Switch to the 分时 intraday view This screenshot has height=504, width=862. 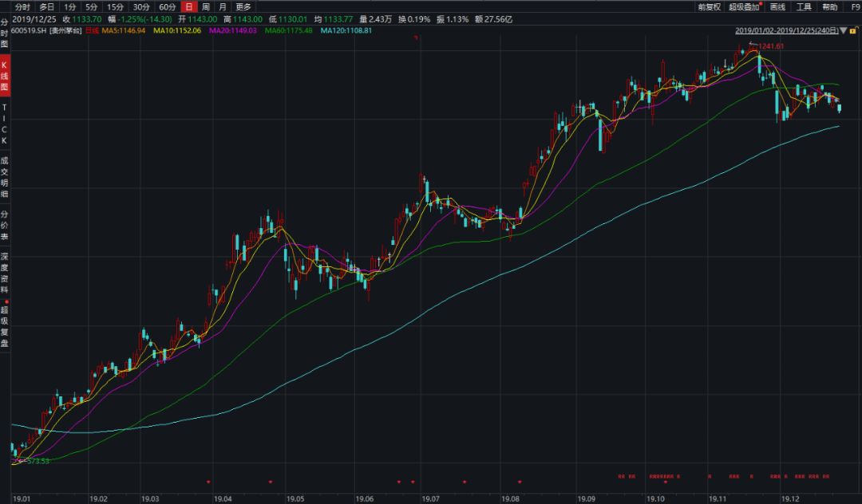(23, 6)
